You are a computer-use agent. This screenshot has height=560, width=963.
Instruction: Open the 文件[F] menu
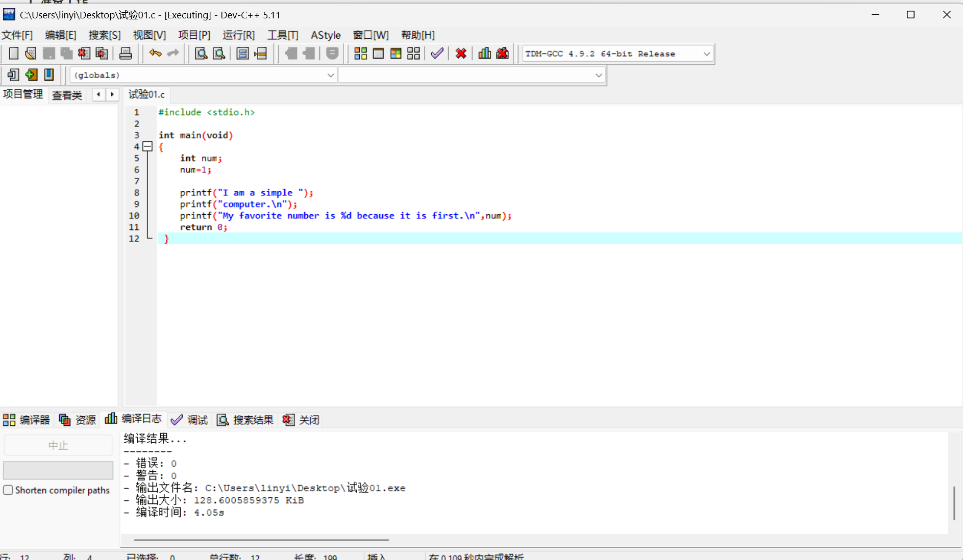(17, 35)
